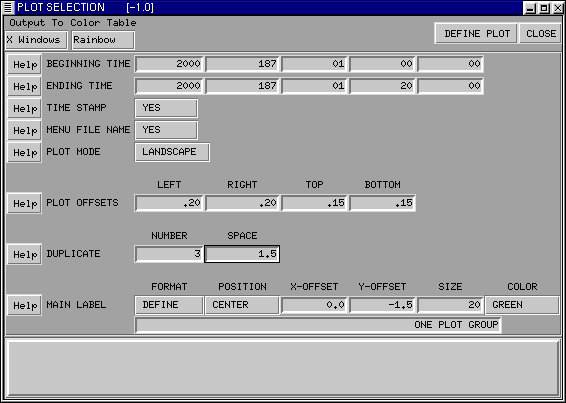
Task: Open Help for DUPLICATE
Action: coord(25,254)
